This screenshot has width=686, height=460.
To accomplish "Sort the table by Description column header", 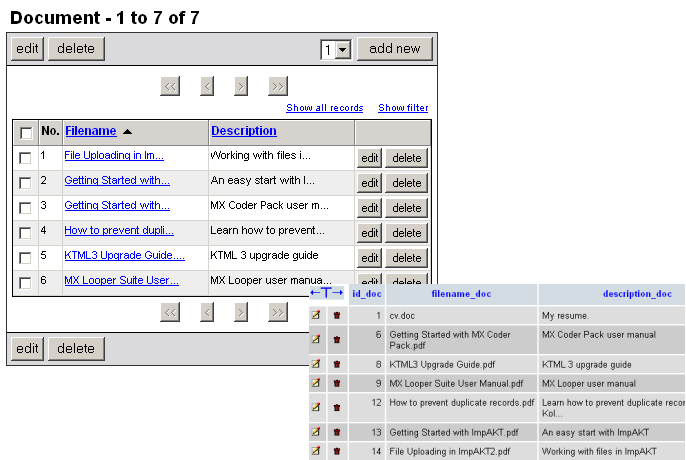I will coord(243,131).
